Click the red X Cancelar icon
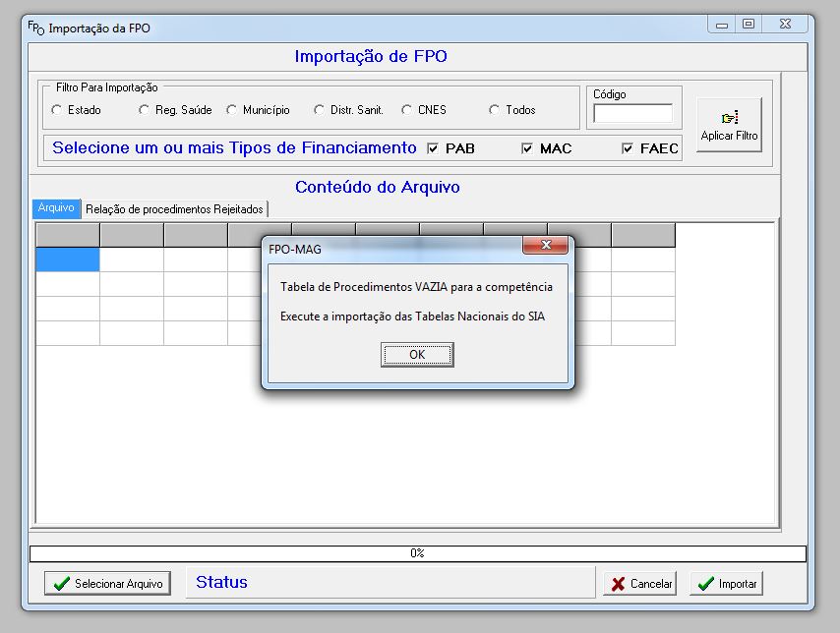Viewport: 840px width, 633px height. pos(618,584)
